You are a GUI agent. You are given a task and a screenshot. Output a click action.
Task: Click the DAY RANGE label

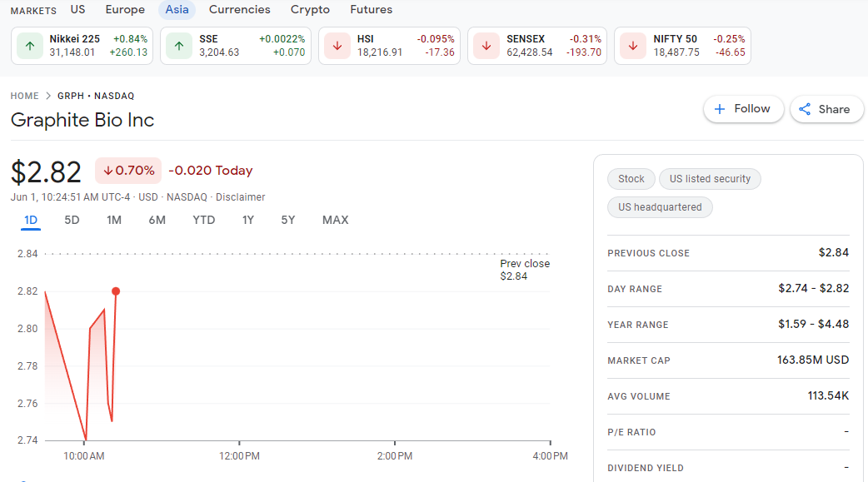635,289
